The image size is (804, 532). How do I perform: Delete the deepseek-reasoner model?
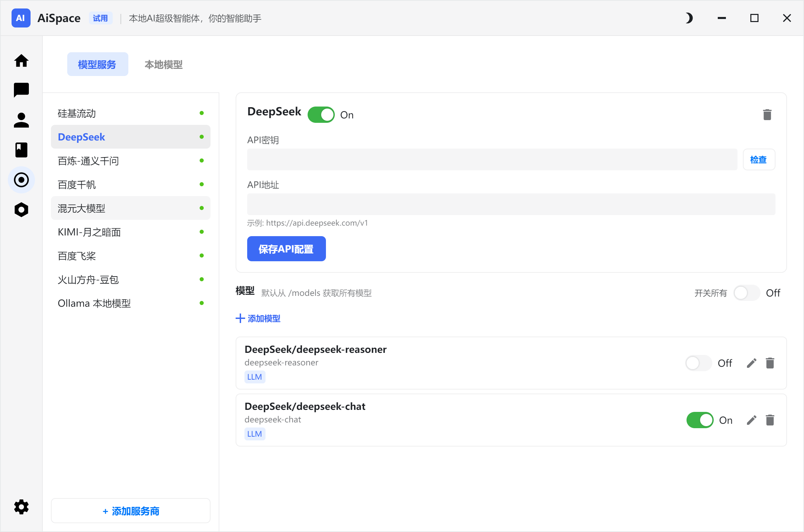(770, 363)
